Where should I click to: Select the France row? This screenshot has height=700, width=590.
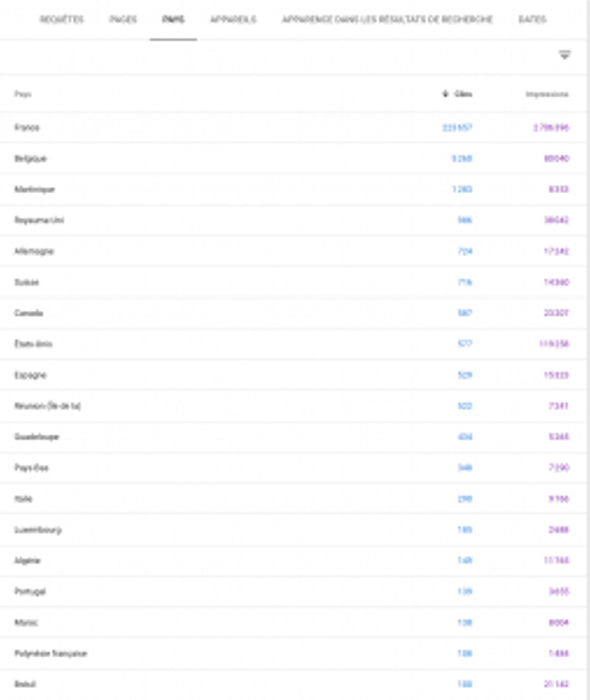coord(27,127)
